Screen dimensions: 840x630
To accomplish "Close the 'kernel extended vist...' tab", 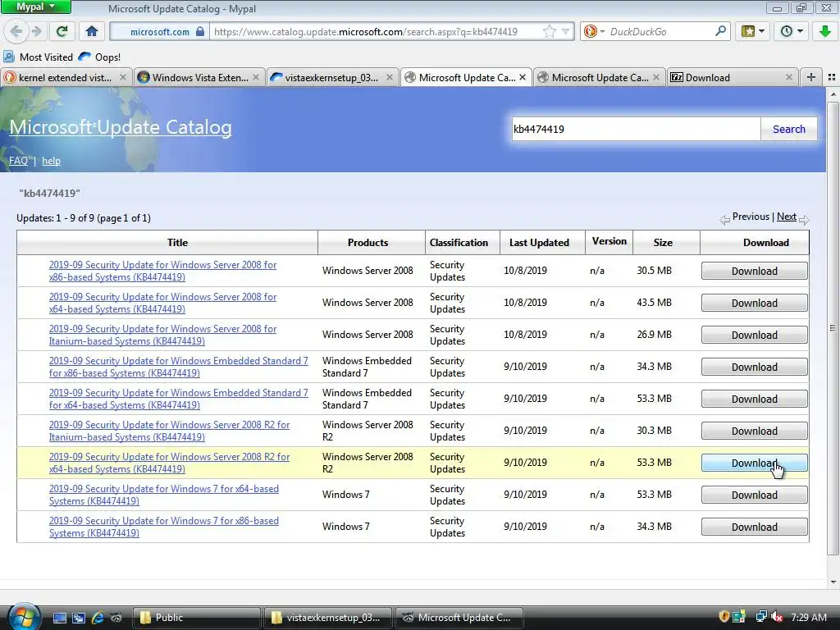I will coord(123,77).
